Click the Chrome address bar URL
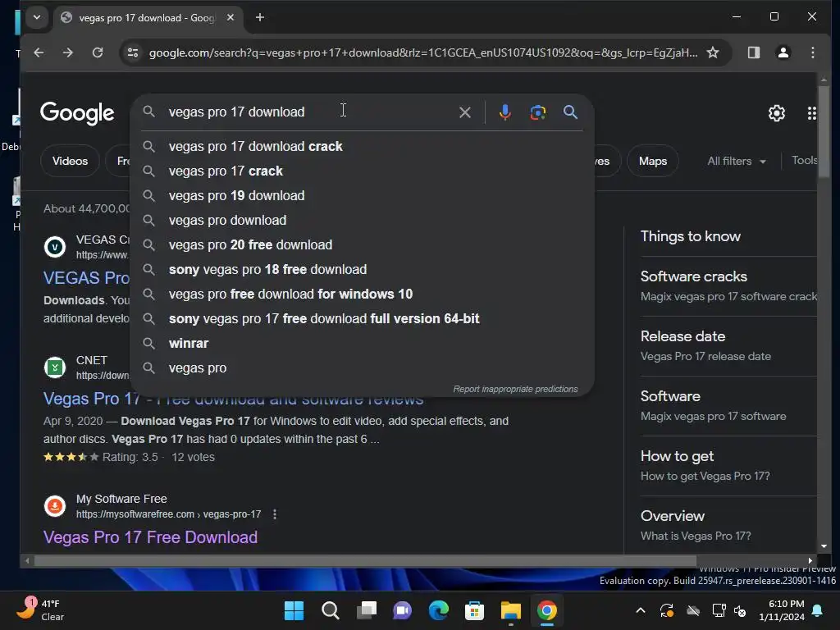Viewport: 840px width, 630px height. [423, 52]
